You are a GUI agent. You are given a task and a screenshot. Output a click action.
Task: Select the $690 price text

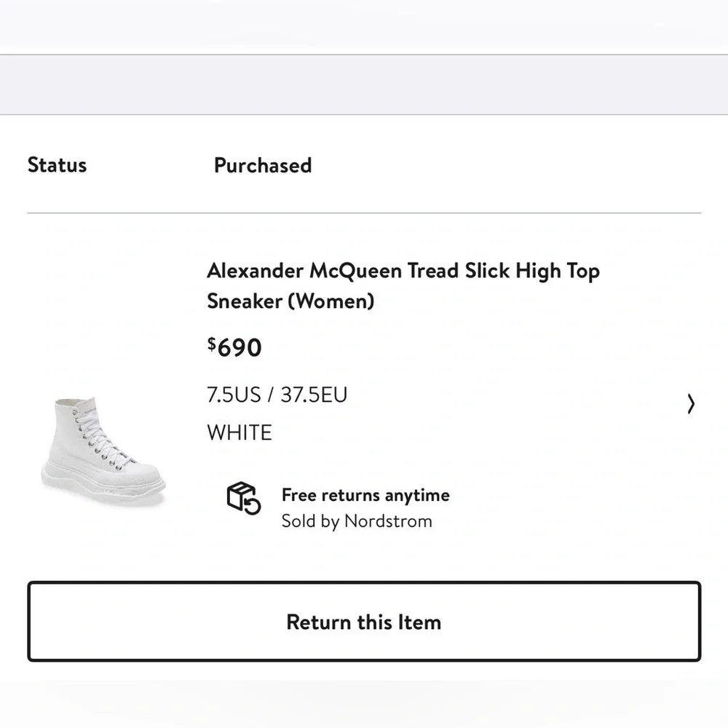[x=234, y=347]
